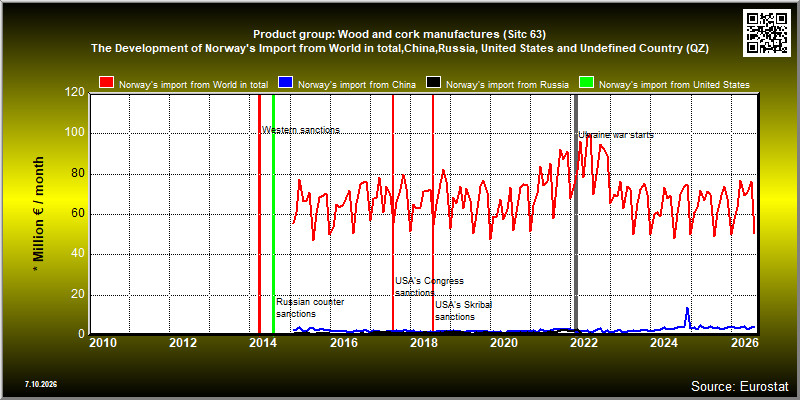The height and width of the screenshot is (400, 800).
Task: Click legend text 'Norway's import from Russia'
Action: pyautogui.click(x=507, y=85)
